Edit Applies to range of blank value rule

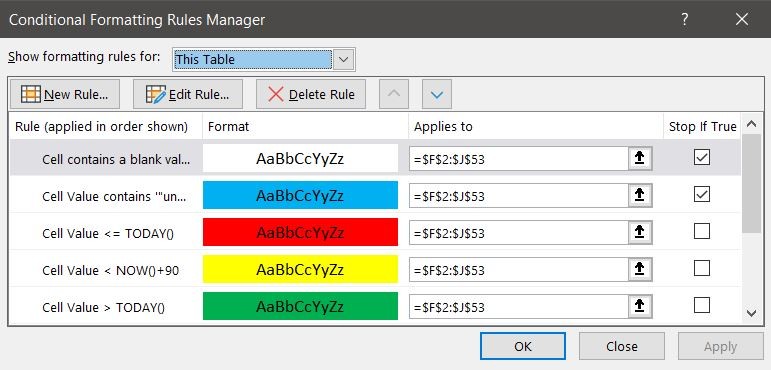pos(519,159)
